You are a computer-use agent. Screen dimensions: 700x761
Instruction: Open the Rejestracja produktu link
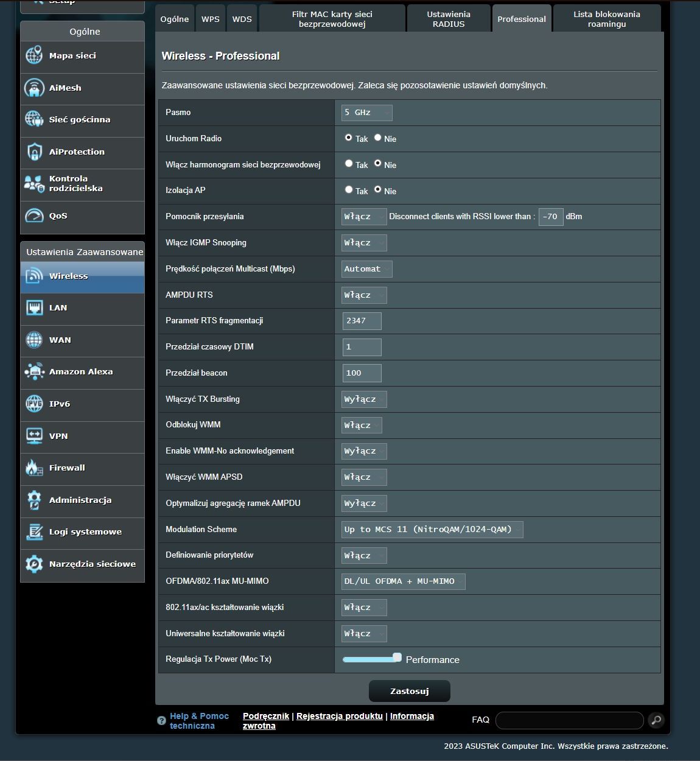pyautogui.click(x=340, y=716)
